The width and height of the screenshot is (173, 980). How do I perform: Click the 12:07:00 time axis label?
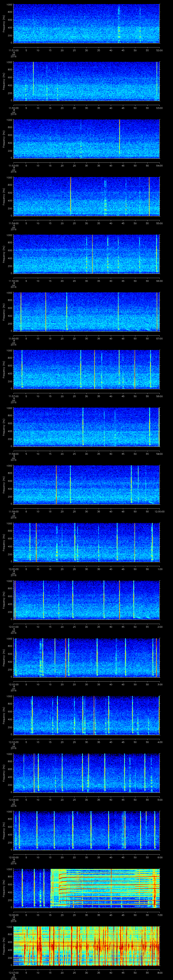(x=13, y=973)
